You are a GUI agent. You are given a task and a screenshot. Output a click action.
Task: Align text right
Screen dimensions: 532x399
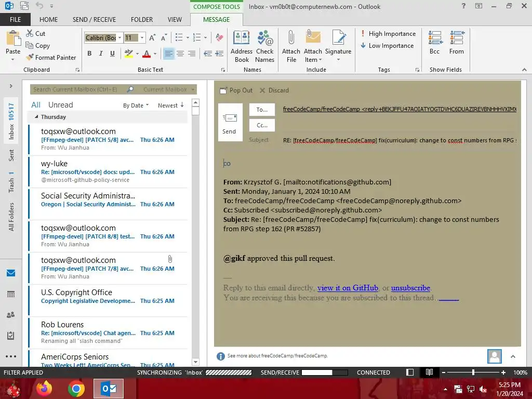pos(192,54)
